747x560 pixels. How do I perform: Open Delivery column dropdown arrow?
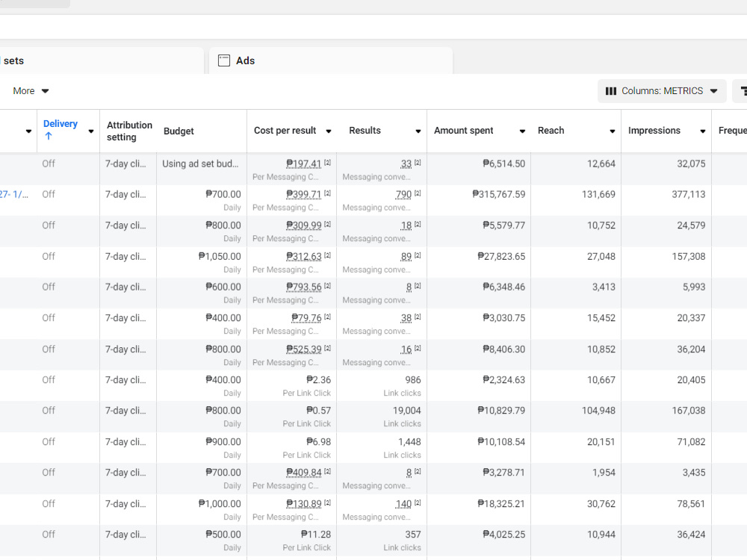[91, 131]
